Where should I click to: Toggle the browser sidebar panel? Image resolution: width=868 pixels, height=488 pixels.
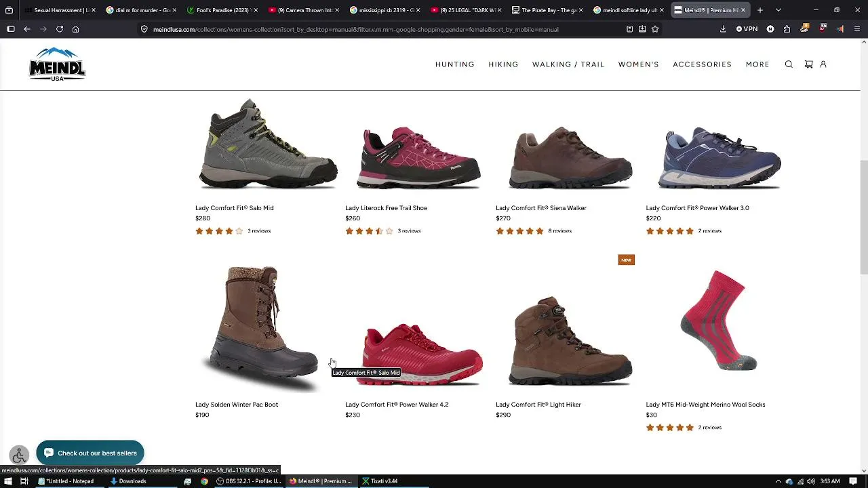coord(10,29)
